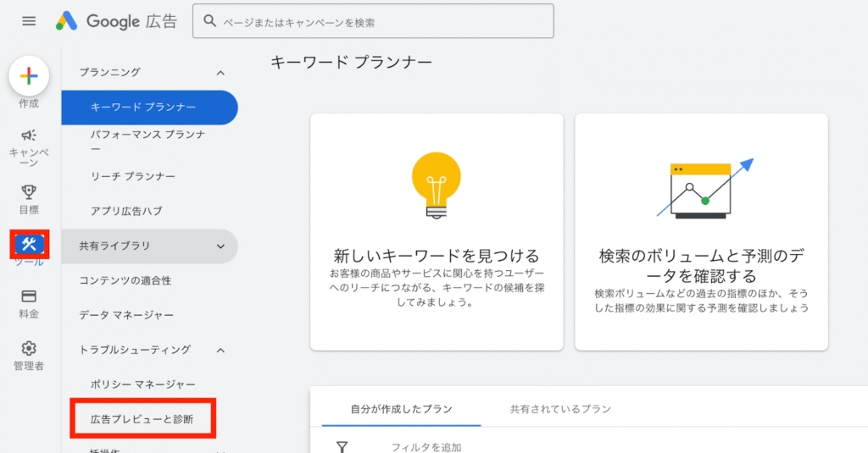Open ツール wrench icon in sidebar
Viewport: 868px width, 453px height.
tap(30, 244)
